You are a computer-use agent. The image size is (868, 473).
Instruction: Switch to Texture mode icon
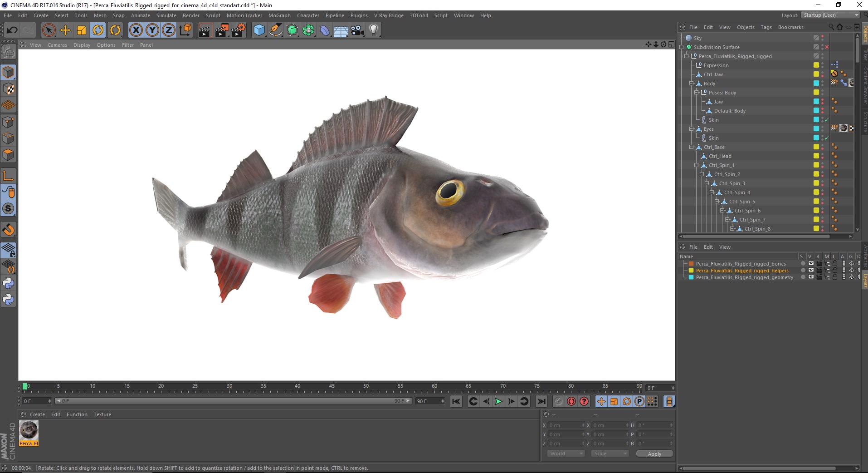8,89
